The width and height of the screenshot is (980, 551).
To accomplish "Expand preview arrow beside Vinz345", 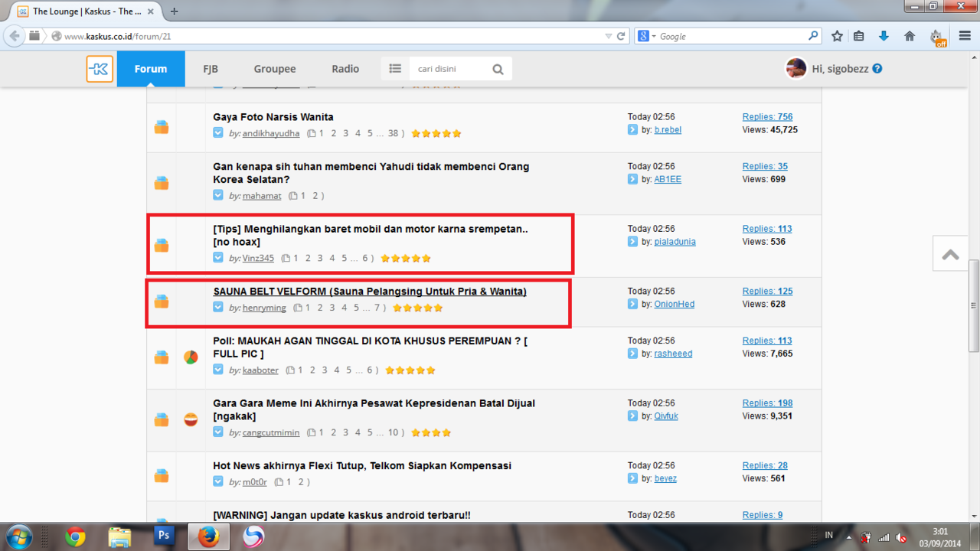I will (218, 258).
